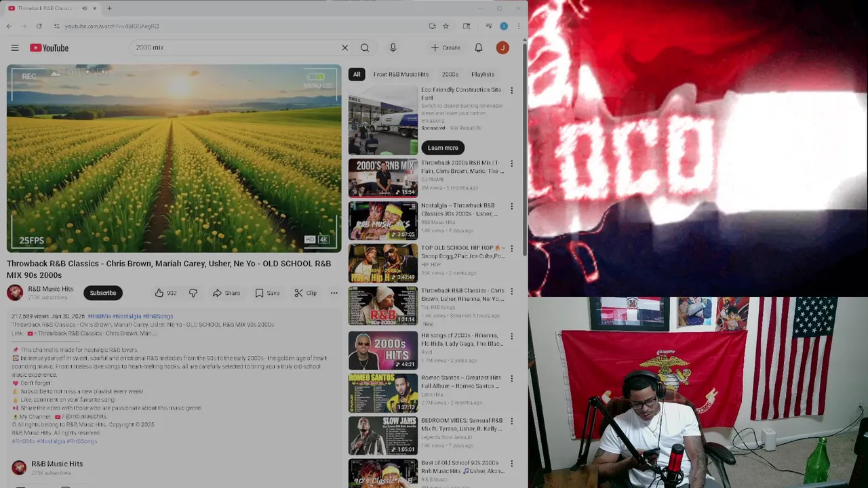Select the All filter chip
The height and width of the screenshot is (488, 868).
click(x=356, y=74)
